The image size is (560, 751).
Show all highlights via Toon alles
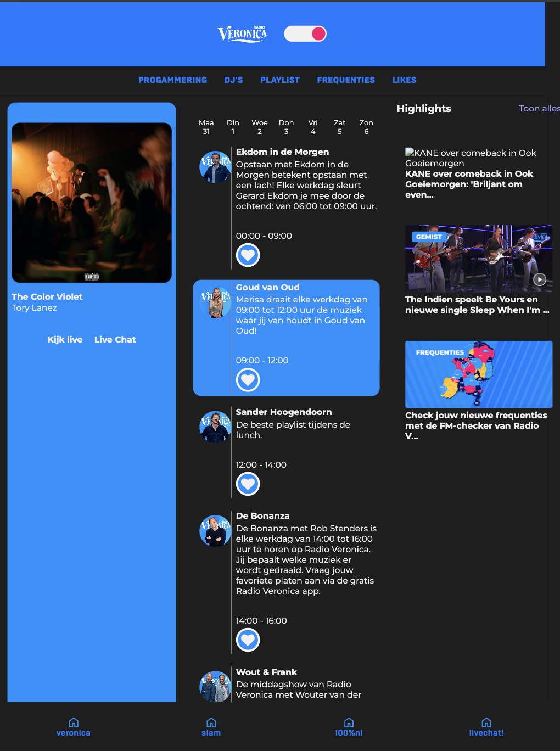[x=539, y=109]
